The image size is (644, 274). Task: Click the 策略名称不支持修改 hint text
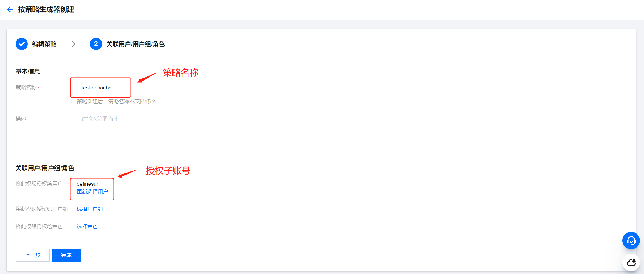coord(116,102)
